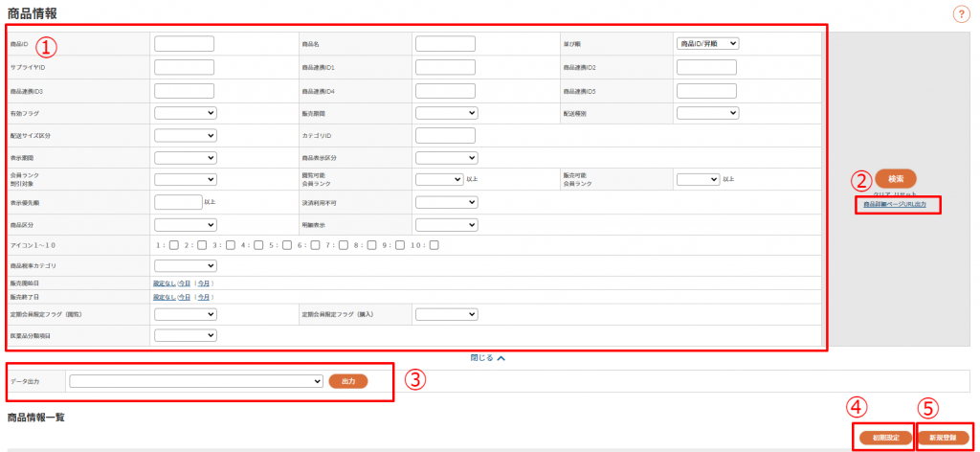The image size is (980, 452).
Task: Focus the 商品名 input field
Action: pos(446,44)
